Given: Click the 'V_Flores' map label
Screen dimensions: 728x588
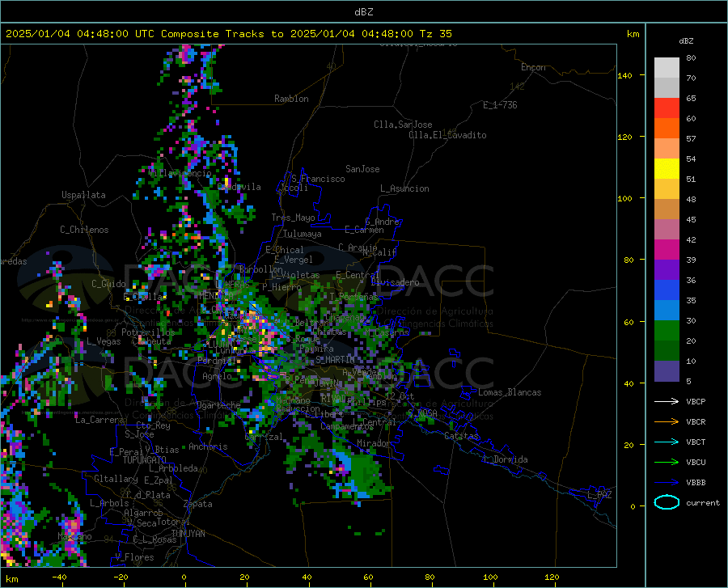Looking at the screenshot, I should [x=134, y=557].
